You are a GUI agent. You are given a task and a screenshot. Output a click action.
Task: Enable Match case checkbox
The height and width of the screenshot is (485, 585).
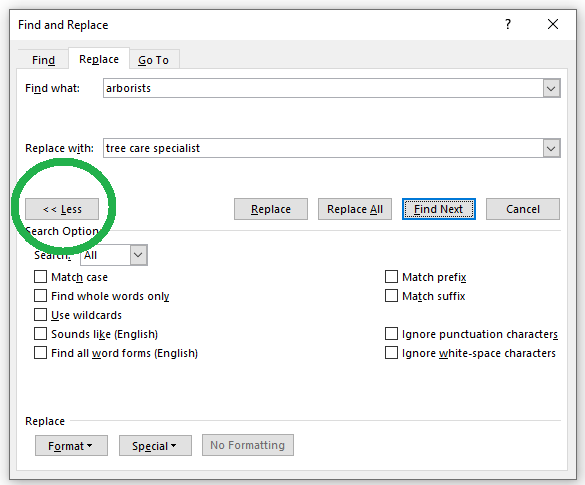(40, 277)
